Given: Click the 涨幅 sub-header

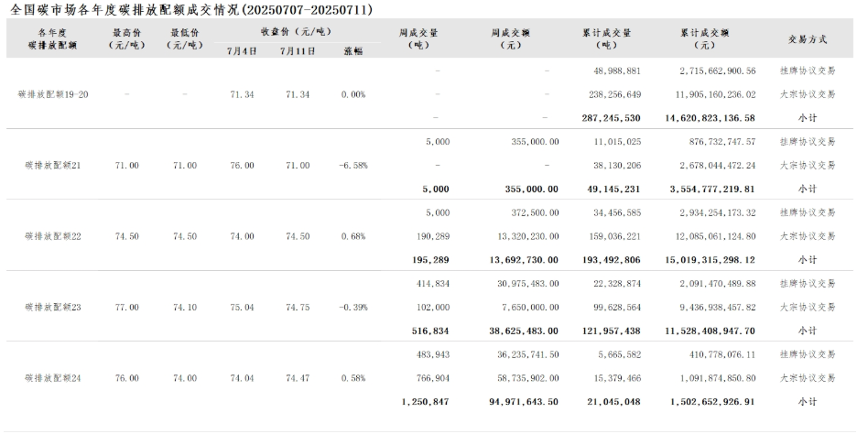Looking at the screenshot, I should tap(353, 51).
